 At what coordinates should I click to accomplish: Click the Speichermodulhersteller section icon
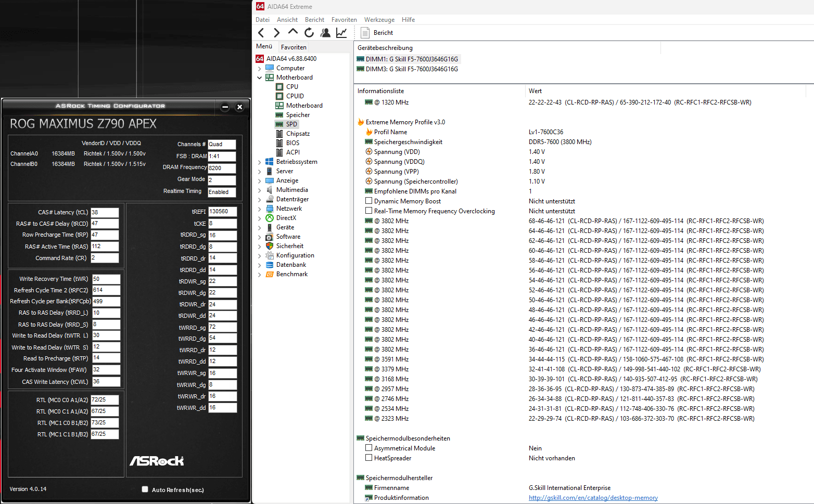tap(360, 478)
